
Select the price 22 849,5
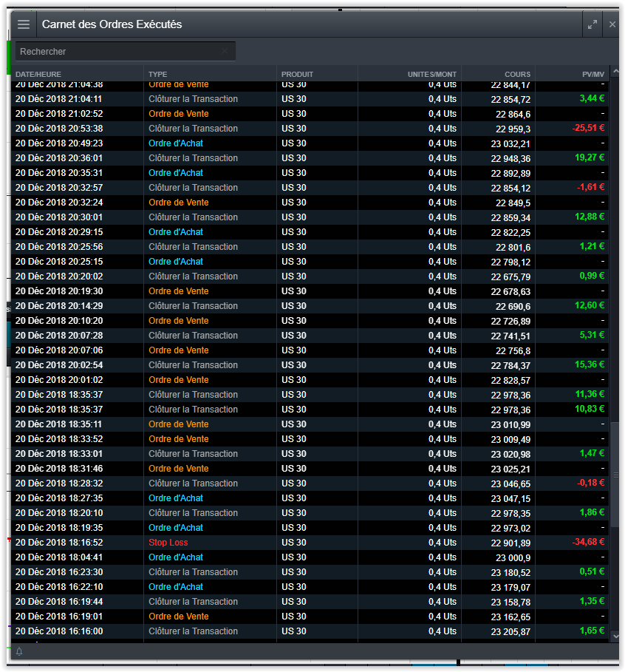click(513, 203)
